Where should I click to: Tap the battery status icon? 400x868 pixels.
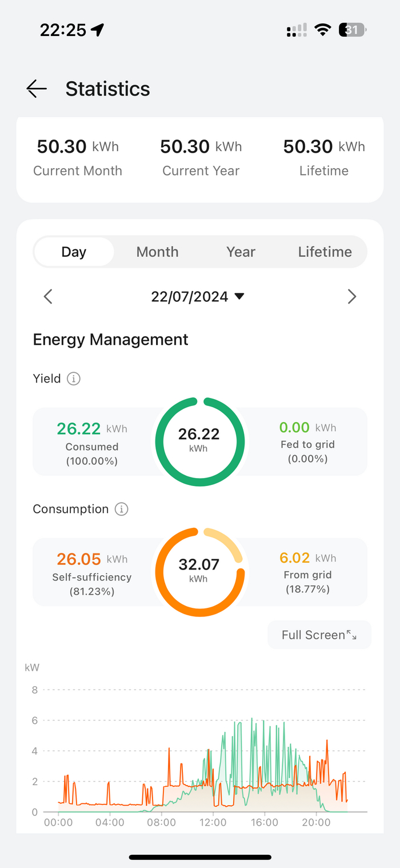352,30
